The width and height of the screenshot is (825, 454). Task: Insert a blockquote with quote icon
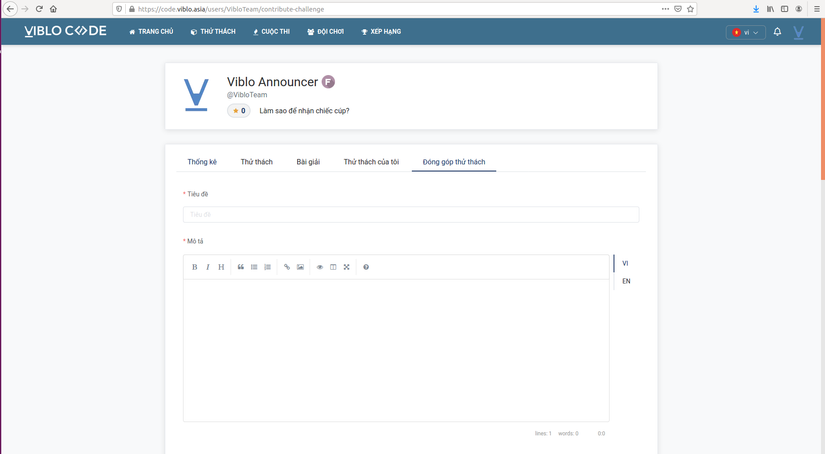pyautogui.click(x=240, y=267)
